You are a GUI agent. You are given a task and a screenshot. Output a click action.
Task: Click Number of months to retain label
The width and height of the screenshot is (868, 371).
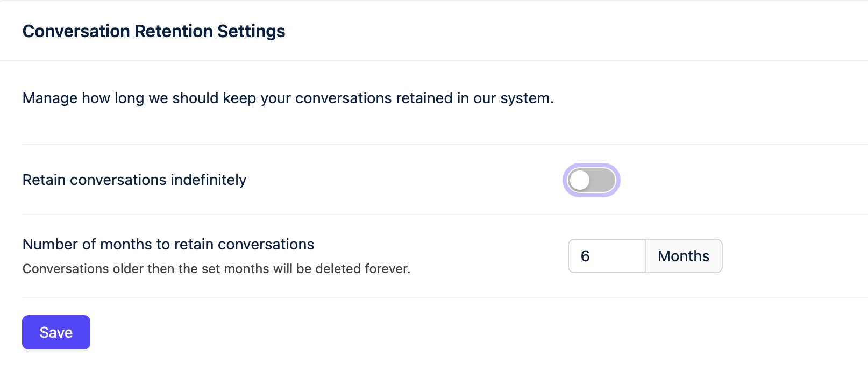click(x=167, y=244)
